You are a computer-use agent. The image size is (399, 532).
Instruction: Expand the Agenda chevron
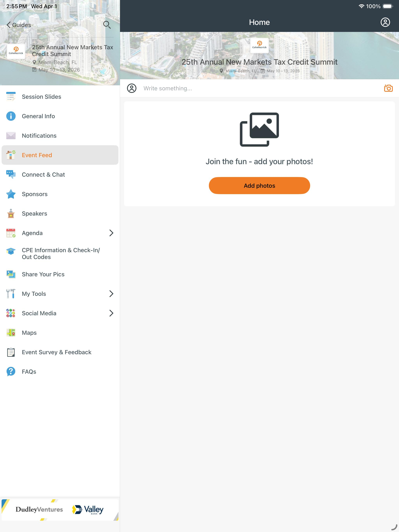click(111, 233)
